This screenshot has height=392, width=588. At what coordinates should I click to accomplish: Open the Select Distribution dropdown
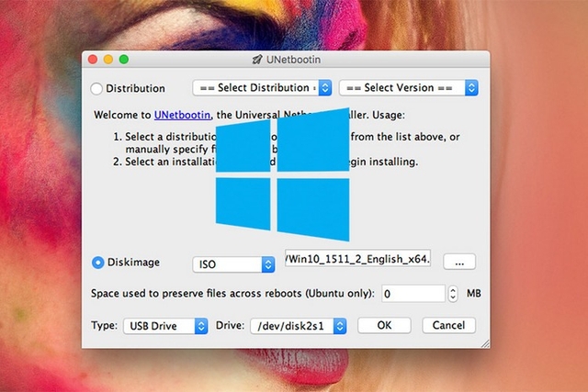point(262,88)
